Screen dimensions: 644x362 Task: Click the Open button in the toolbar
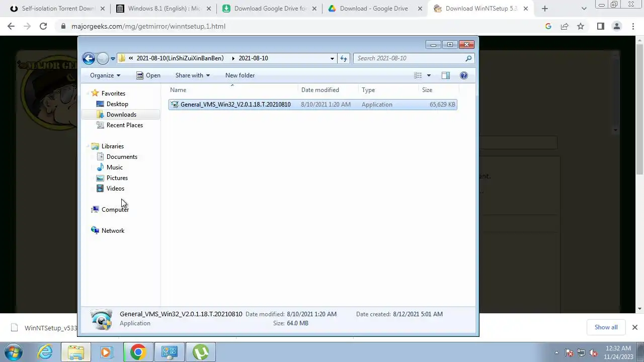148,75
